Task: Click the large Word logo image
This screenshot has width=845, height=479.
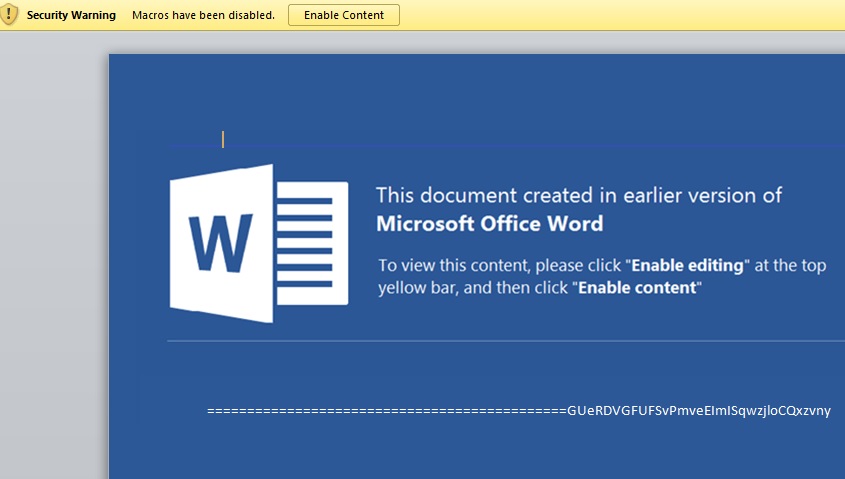Action: pos(258,243)
